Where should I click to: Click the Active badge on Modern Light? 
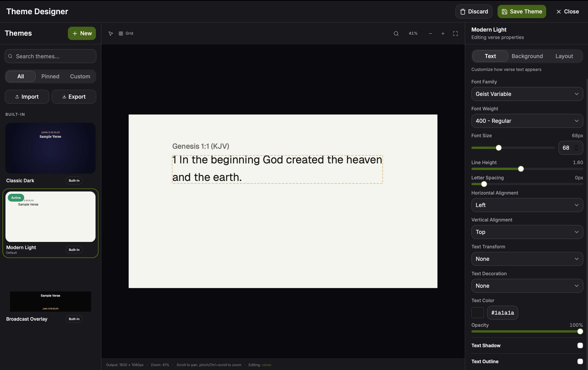click(16, 198)
